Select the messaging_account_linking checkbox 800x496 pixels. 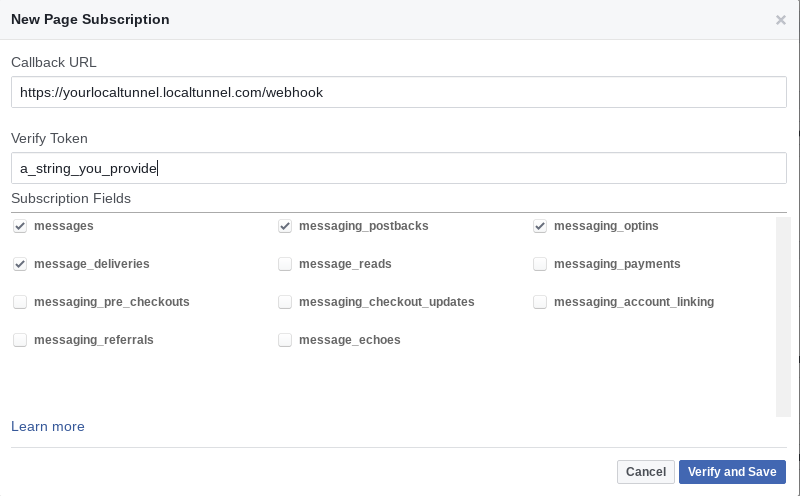click(x=540, y=302)
